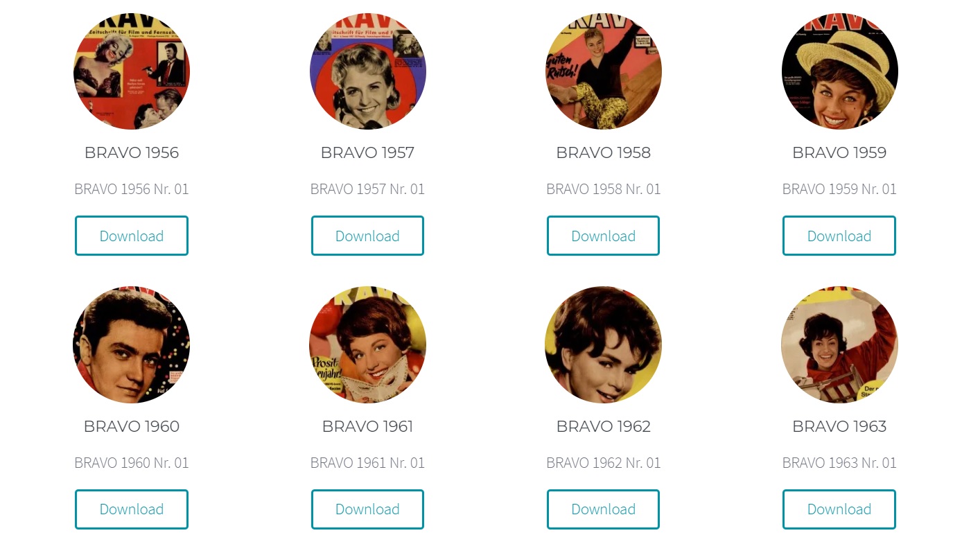Click the BRAVO 1962 Nr. 01 text
This screenshot has width=971, height=560.
pyautogui.click(x=604, y=462)
